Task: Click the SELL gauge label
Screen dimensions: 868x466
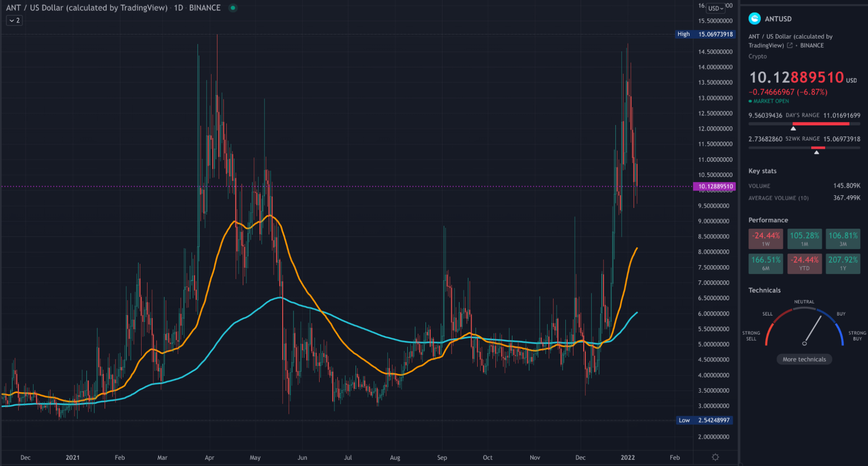Action: click(x=767, y=314)
